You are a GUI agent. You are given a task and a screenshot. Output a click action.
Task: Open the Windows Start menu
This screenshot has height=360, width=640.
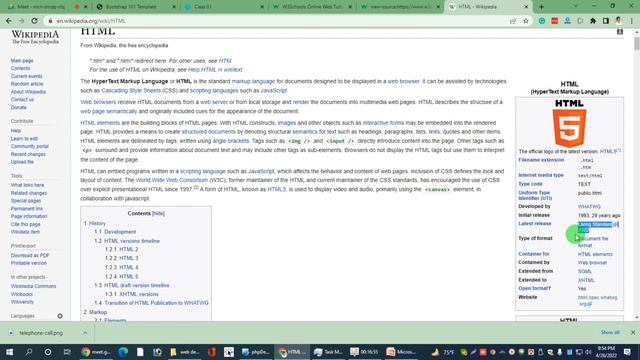pos(9,352)
